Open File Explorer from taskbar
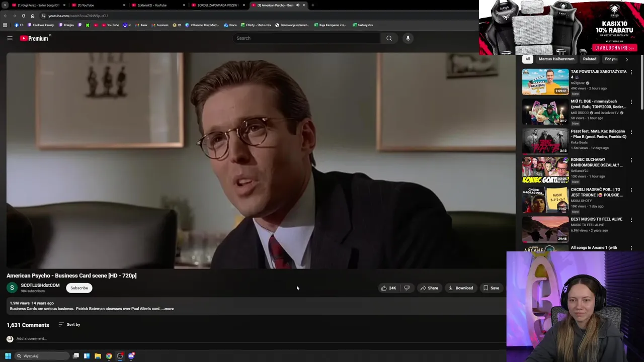This screenshot has height=362, width=644. point(98,356)
